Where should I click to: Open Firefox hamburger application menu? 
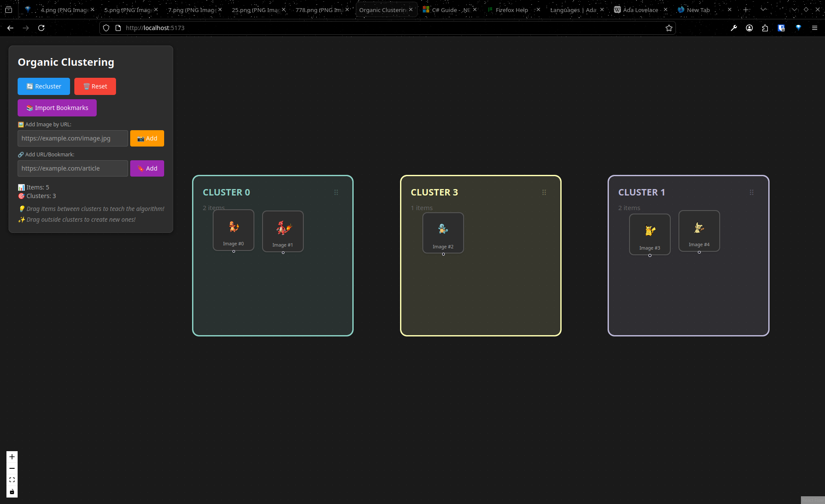click(x=814, y=28)
